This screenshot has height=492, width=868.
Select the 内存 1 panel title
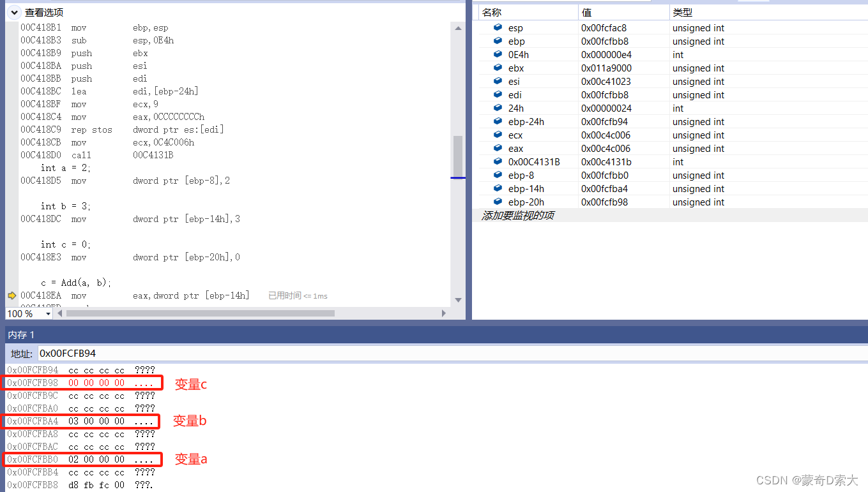pyautogui.click(x=21, y=335)
